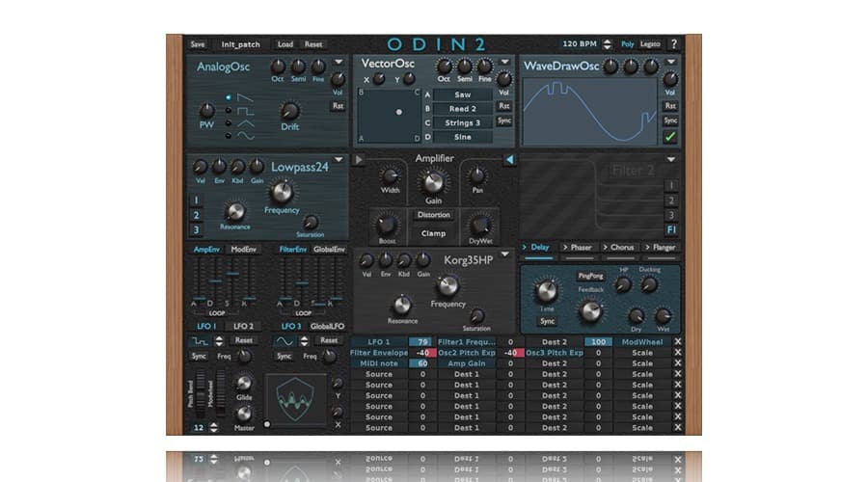Click the Delay Feedback knob

pos(590,311)
